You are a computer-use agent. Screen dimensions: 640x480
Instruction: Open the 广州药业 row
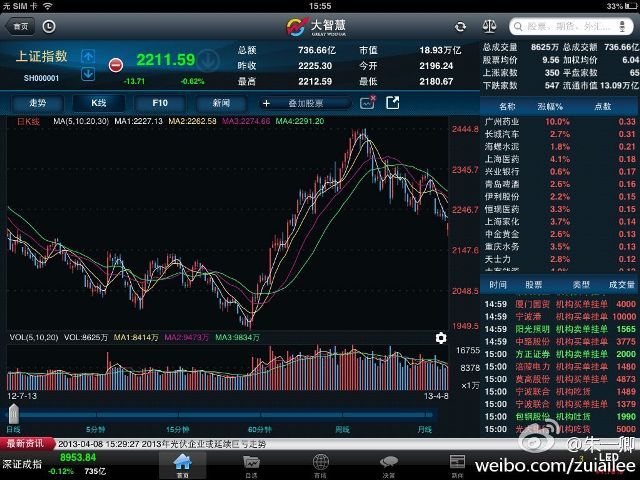[x=560, y=122]
